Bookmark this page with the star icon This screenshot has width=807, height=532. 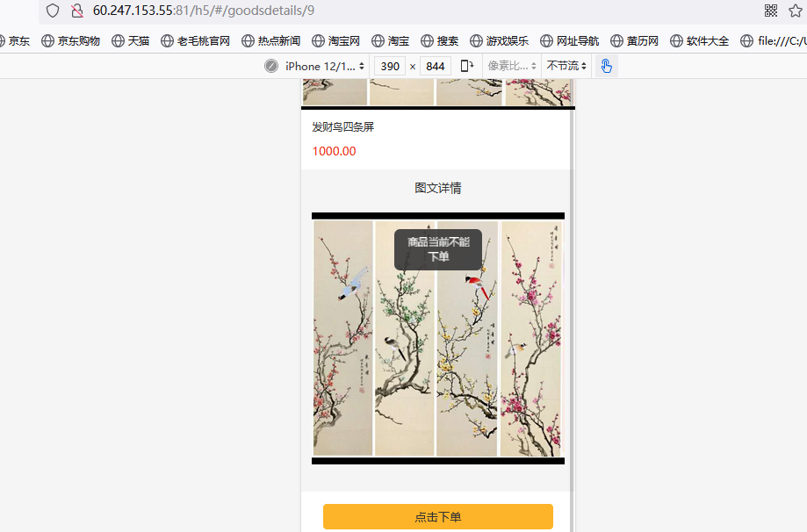796,11
